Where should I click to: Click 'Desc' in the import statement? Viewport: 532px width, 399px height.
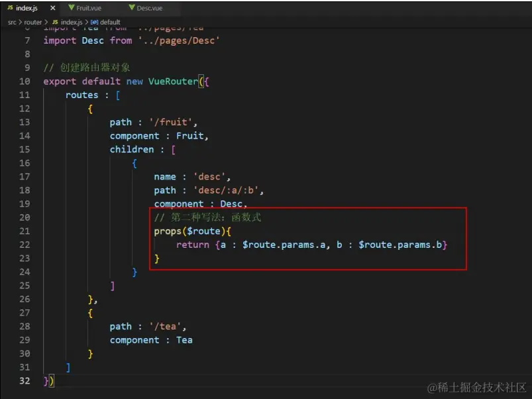coord(93,40)
